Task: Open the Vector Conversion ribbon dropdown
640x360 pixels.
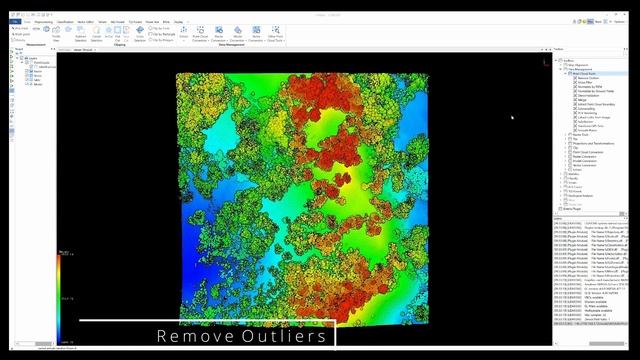Action: tap(256, 33)
